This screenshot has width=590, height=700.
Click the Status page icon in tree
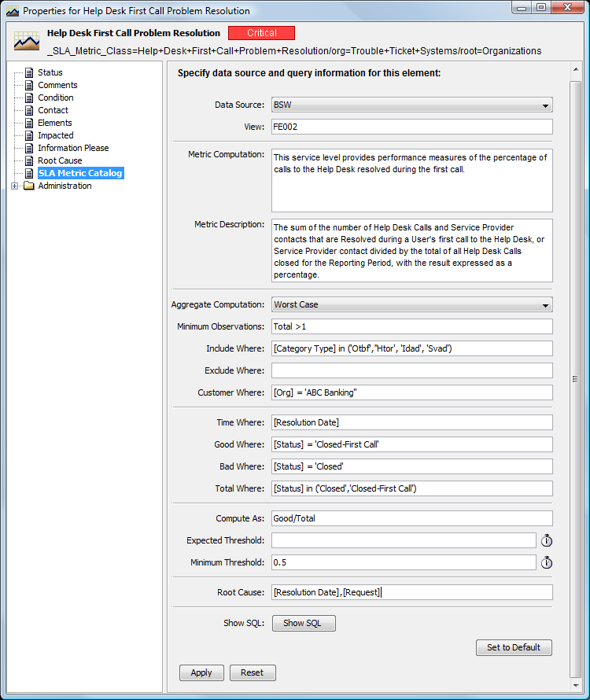click(29, 72)
